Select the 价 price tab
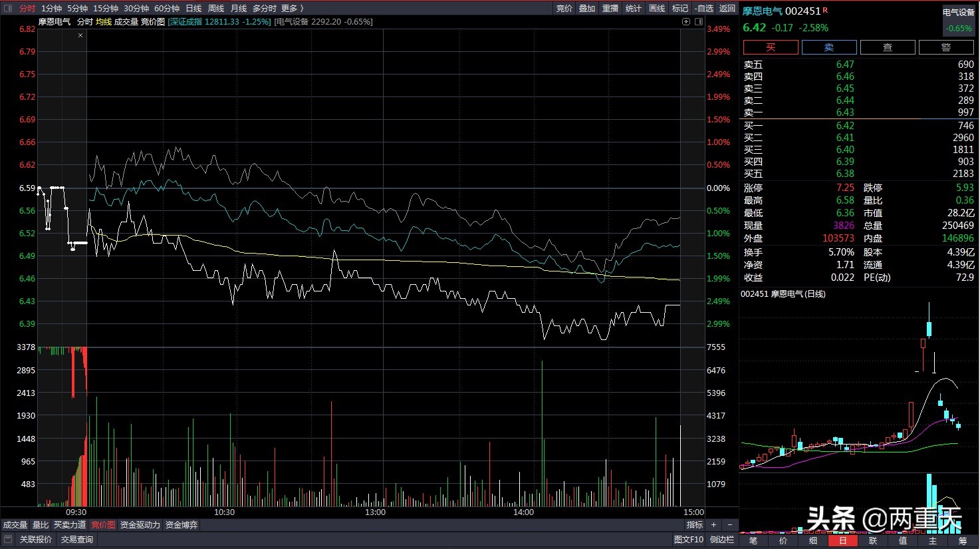 [783, 540]
